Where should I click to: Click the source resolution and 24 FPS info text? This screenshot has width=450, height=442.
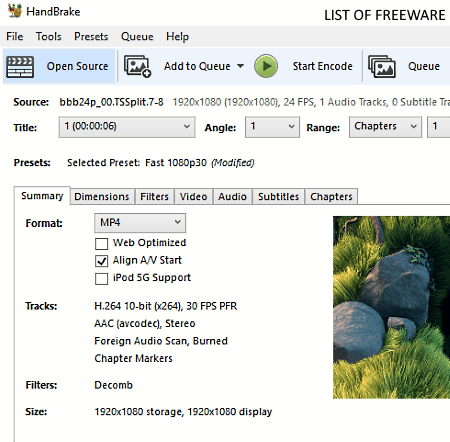point(311,102)
